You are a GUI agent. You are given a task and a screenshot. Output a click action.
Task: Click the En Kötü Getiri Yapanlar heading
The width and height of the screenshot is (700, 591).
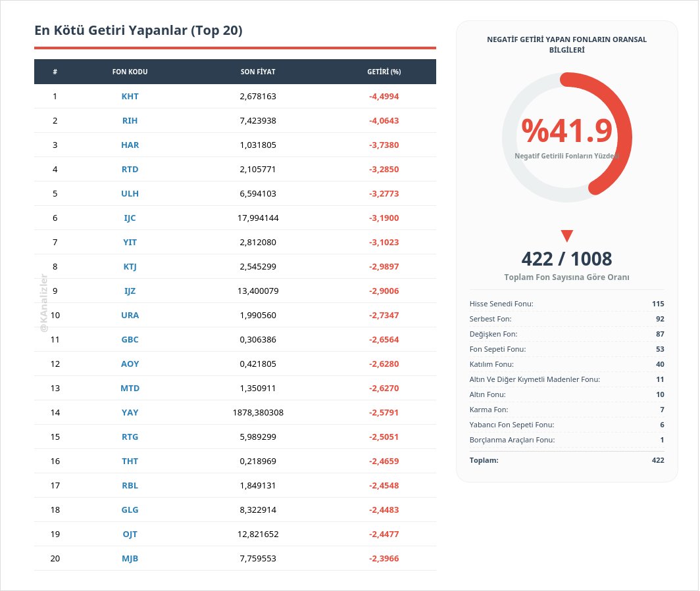138,30
